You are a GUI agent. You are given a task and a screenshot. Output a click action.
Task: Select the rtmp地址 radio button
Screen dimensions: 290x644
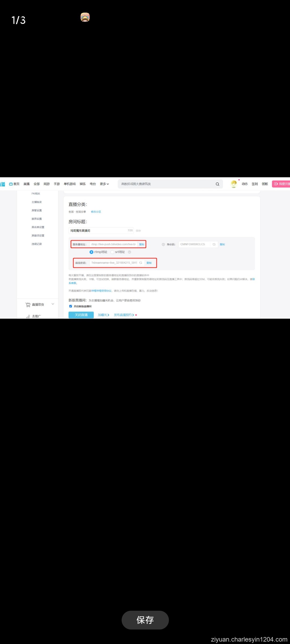(91, 252)
